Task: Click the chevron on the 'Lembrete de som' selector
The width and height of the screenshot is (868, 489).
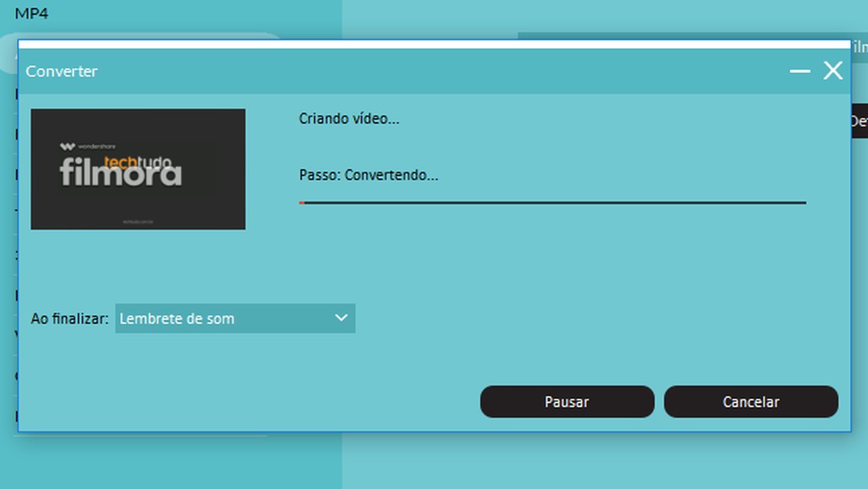Action: pyautogui.click(x=341, y=318)
